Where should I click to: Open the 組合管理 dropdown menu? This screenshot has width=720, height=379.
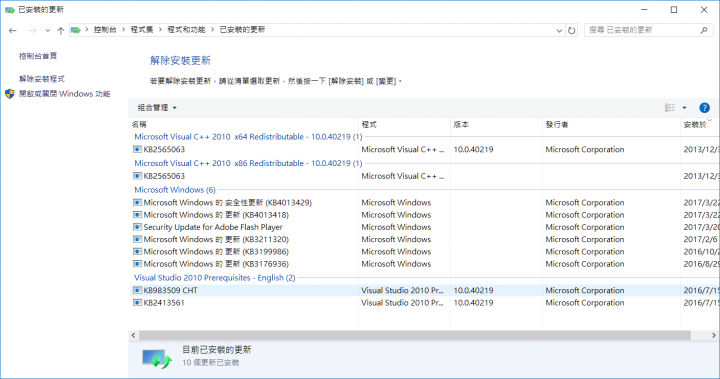tap(157, 107)
